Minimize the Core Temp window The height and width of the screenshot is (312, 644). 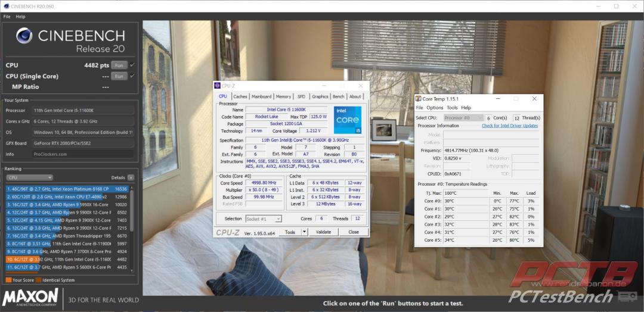(497, 99)
